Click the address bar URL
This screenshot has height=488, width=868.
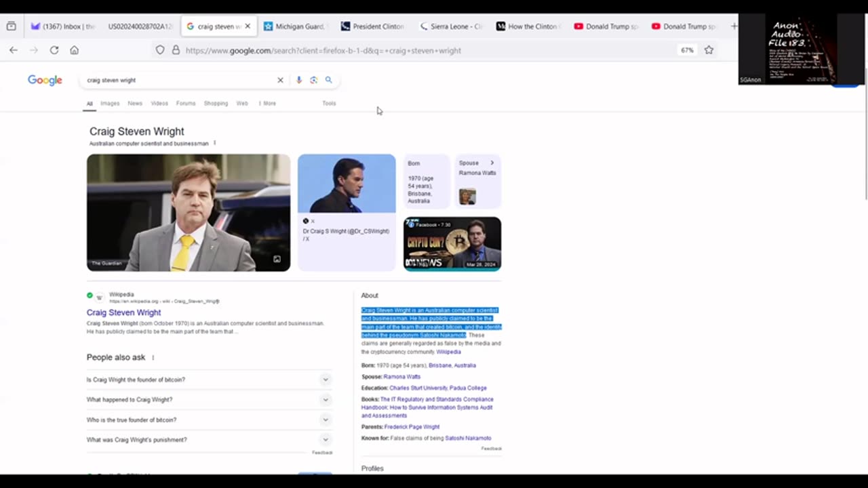323,50
